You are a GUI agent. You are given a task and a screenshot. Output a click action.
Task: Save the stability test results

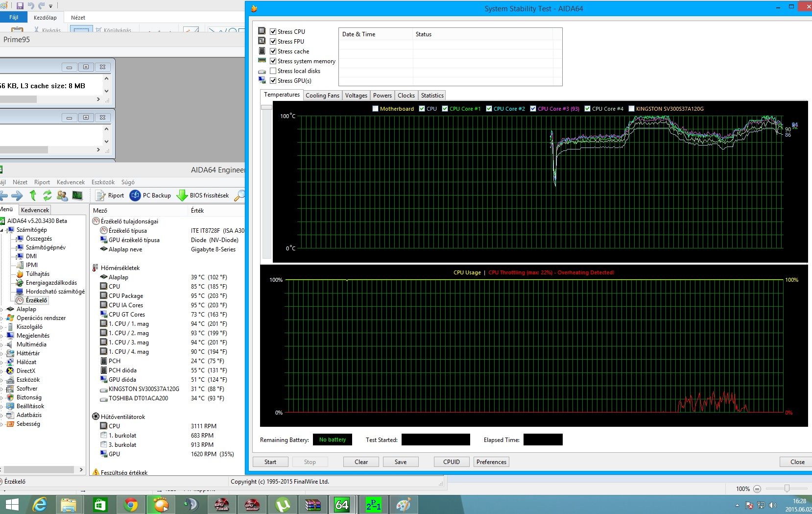point(401,462)
